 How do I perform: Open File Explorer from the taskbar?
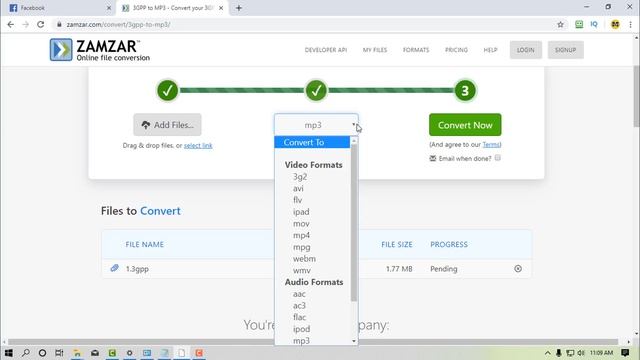(x=77, y=353)
